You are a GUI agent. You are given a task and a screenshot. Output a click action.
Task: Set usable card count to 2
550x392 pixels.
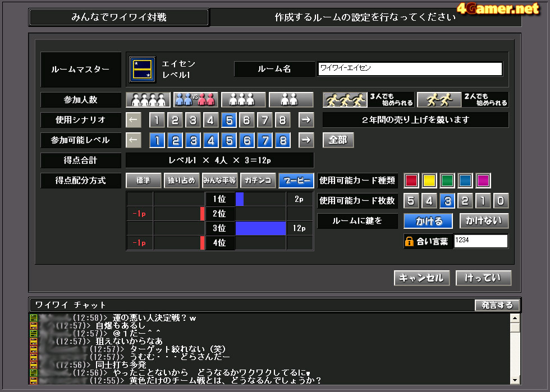click(x=465, y=201)
